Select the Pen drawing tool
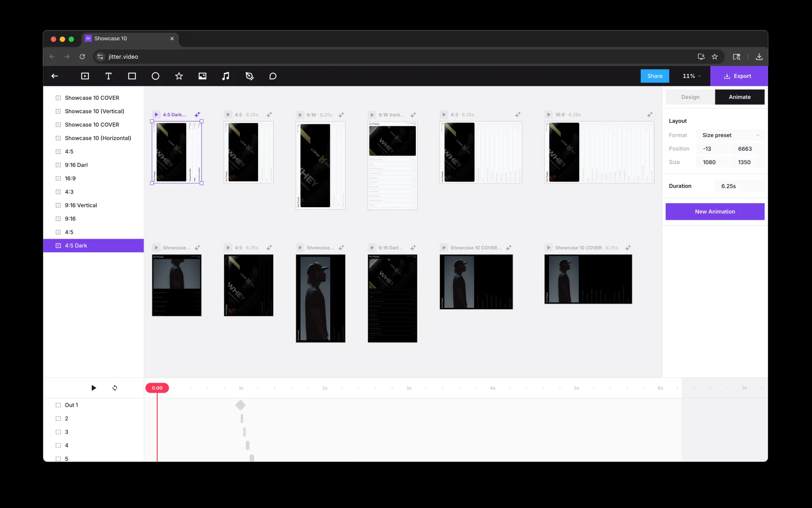The height and width of the screenshot is (508, 812). click(x=250, y=76)
